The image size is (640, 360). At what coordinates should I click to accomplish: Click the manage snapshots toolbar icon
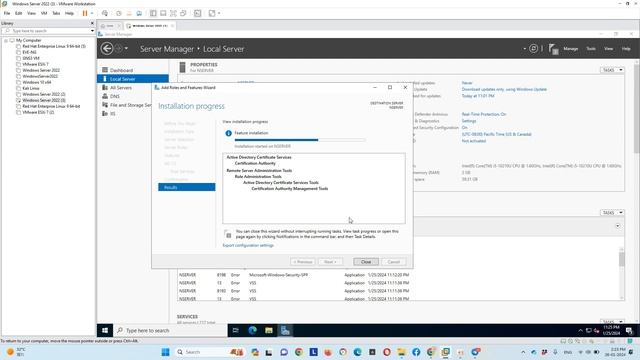coord(139,13)
